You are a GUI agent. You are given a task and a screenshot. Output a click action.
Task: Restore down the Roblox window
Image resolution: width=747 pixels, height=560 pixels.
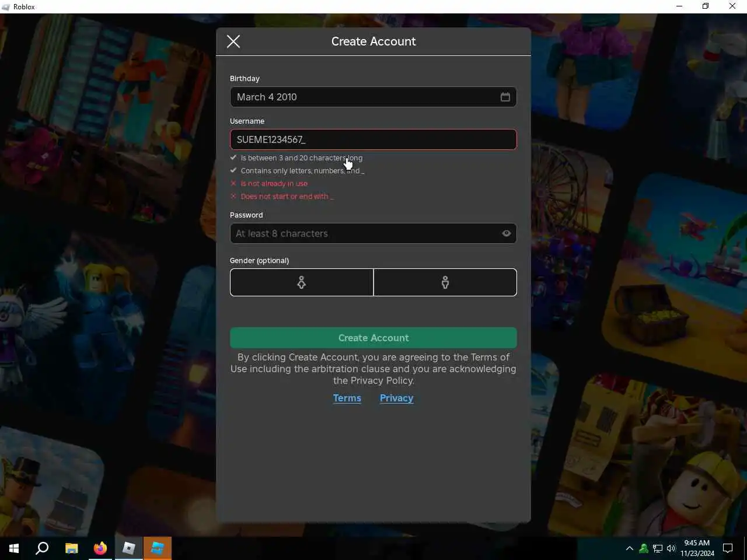click(706, 6)
